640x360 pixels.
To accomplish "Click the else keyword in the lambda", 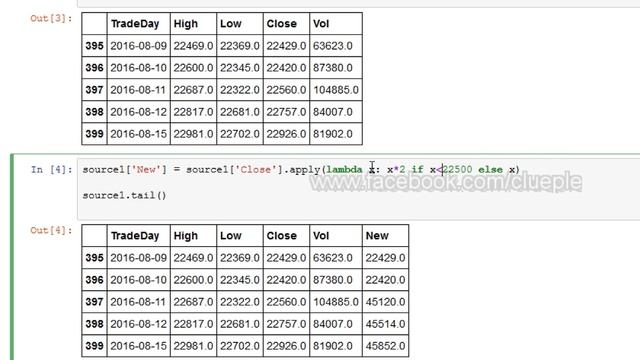I will (490, 169).
